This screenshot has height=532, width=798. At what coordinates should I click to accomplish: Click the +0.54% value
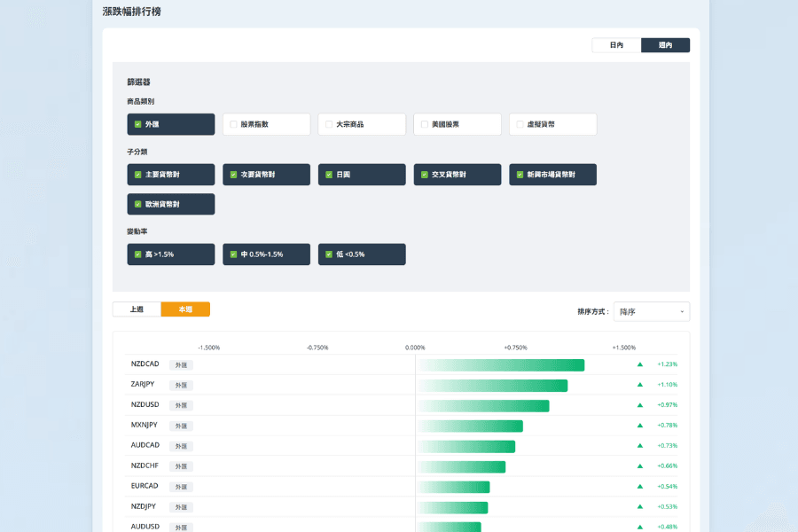point(667,487)
